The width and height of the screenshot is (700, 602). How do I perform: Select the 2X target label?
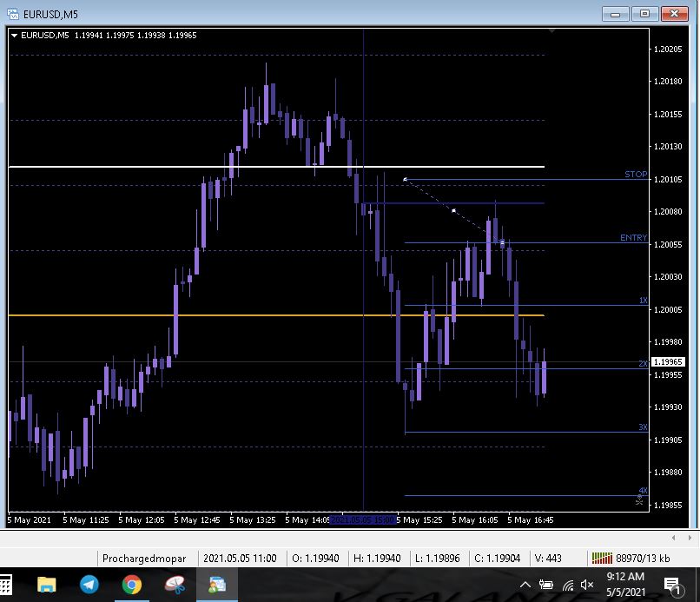click(x=643, y=363)
